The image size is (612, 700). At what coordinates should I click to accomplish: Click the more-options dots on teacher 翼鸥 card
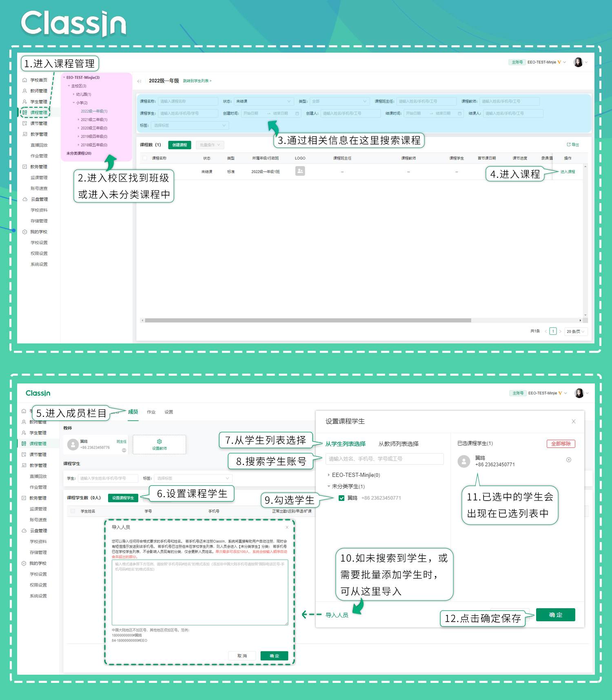(x=124, y=450)
